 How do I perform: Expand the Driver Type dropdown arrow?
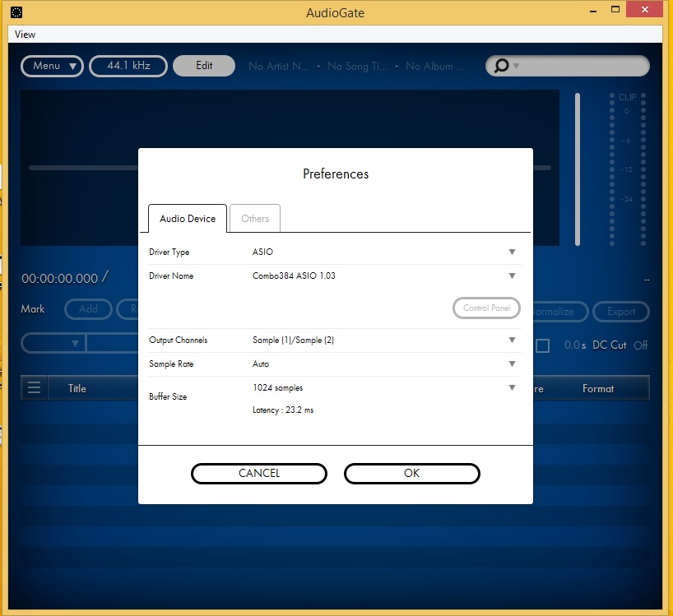pos(512,252)
